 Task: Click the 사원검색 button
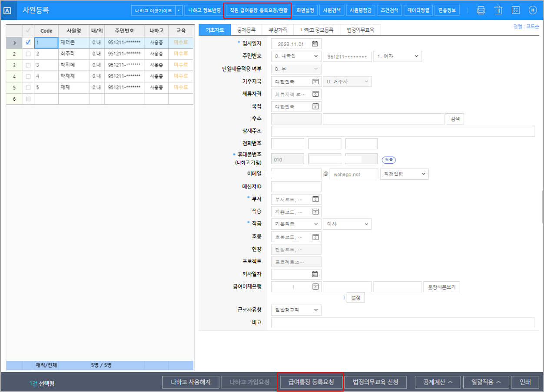pyautogui.click(x=332, y=10)
